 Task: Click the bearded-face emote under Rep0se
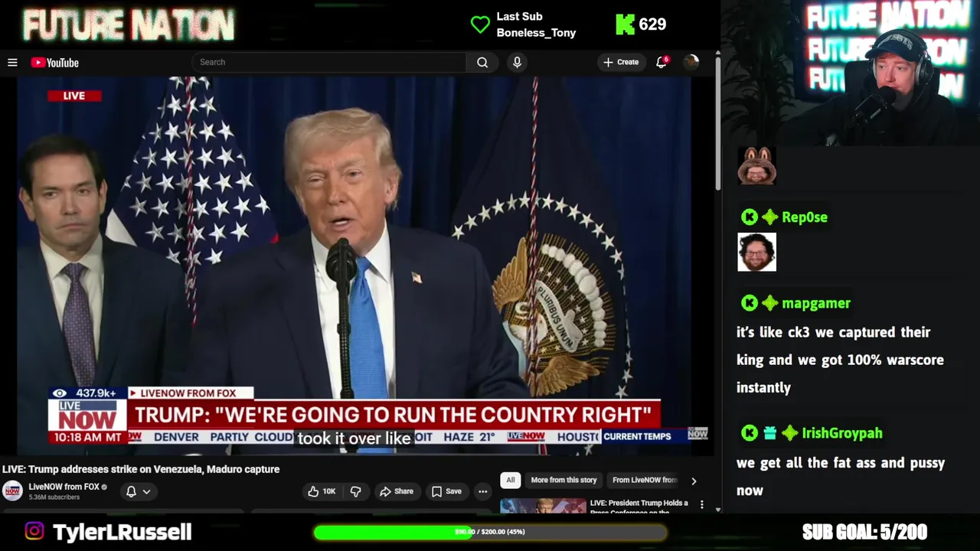point(756,252)
